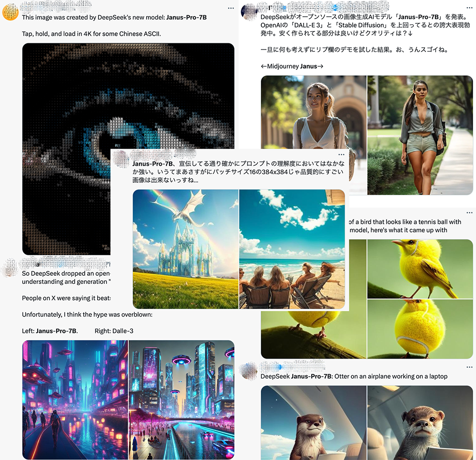Image resolution: width=476 pixels, height=460 pixels.
Task: Open more options on tennis ball bird tweet
Action: coord(469,212)
